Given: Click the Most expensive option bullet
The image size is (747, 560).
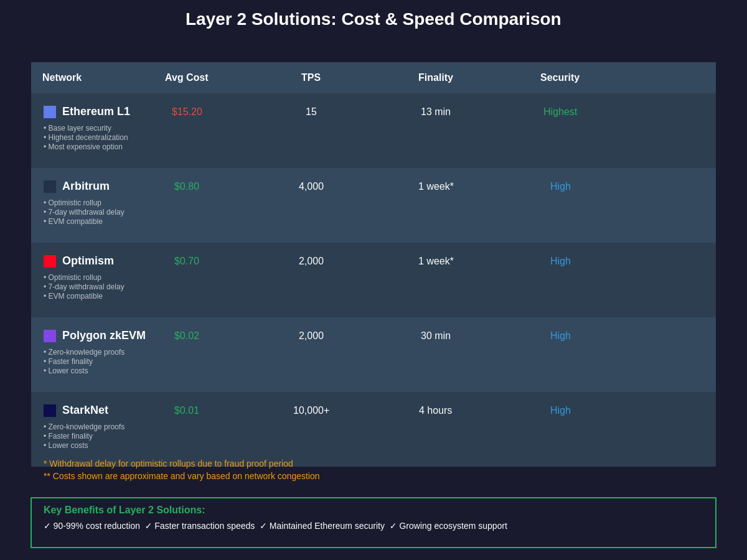Looking at the screenshot, I should [x=83, y=147].
